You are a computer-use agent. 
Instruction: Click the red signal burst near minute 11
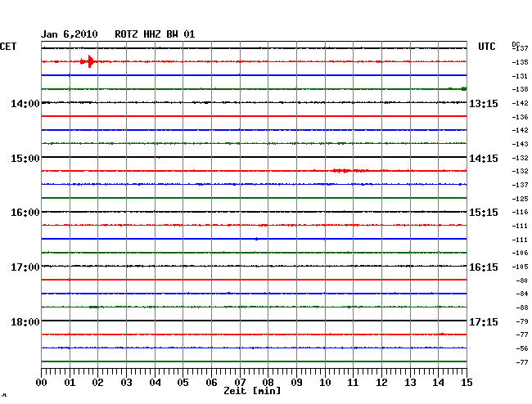coord(349,170)
